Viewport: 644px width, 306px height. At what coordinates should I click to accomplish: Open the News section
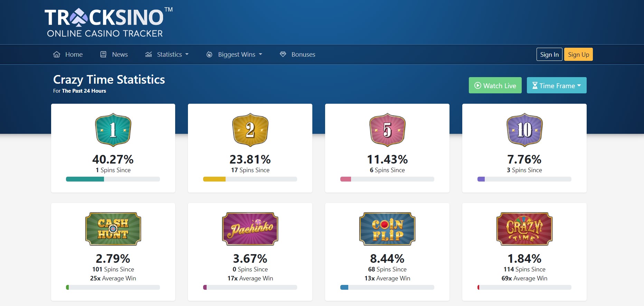(114, 55)
